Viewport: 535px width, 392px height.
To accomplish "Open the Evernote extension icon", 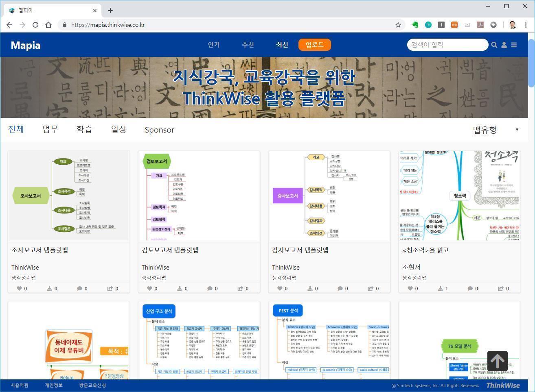I will click(x=415, y=25).
